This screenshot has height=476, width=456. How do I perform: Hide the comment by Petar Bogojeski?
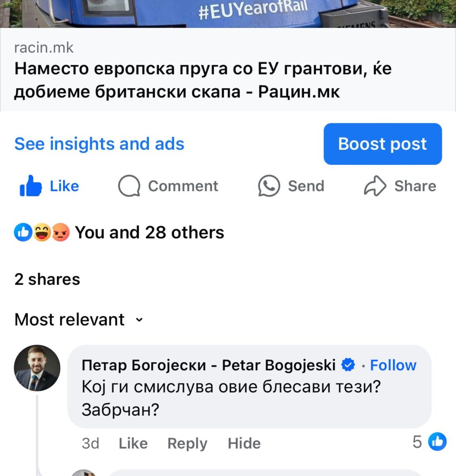[244, 443]
